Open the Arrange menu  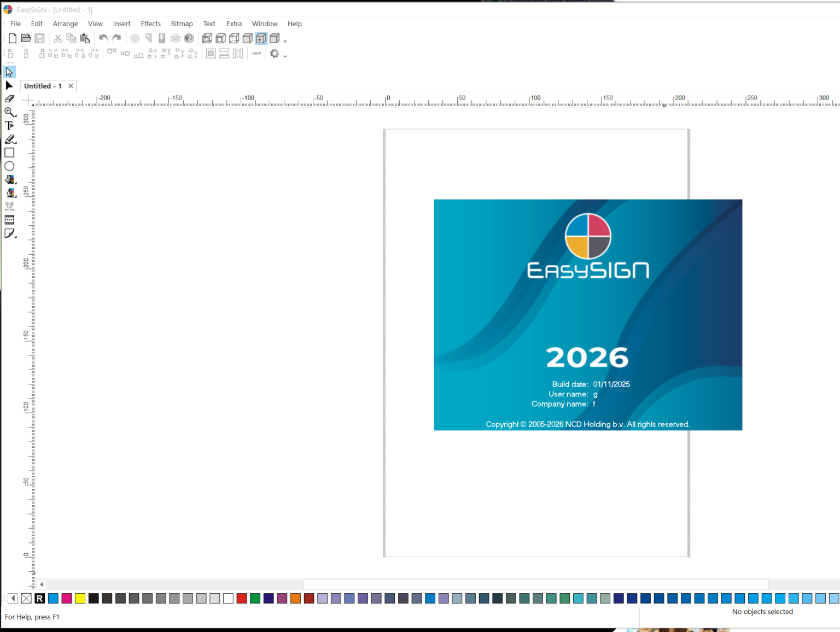pos(65,24)
